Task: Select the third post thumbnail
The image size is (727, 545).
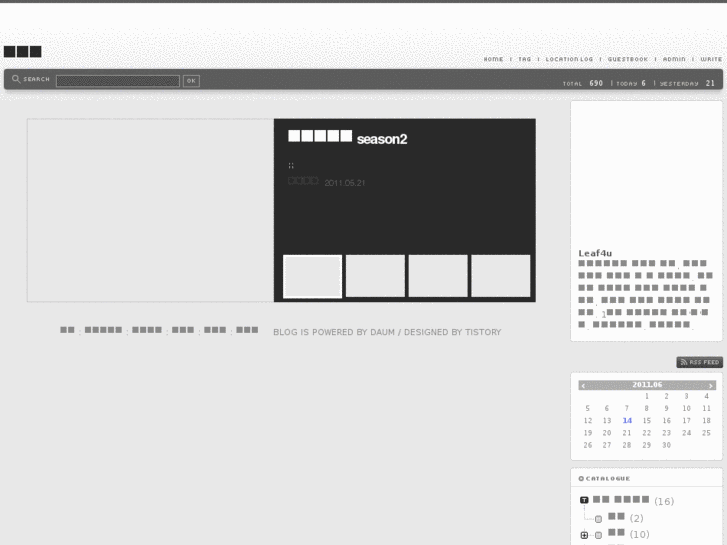Action: click(x=438, y=276)
